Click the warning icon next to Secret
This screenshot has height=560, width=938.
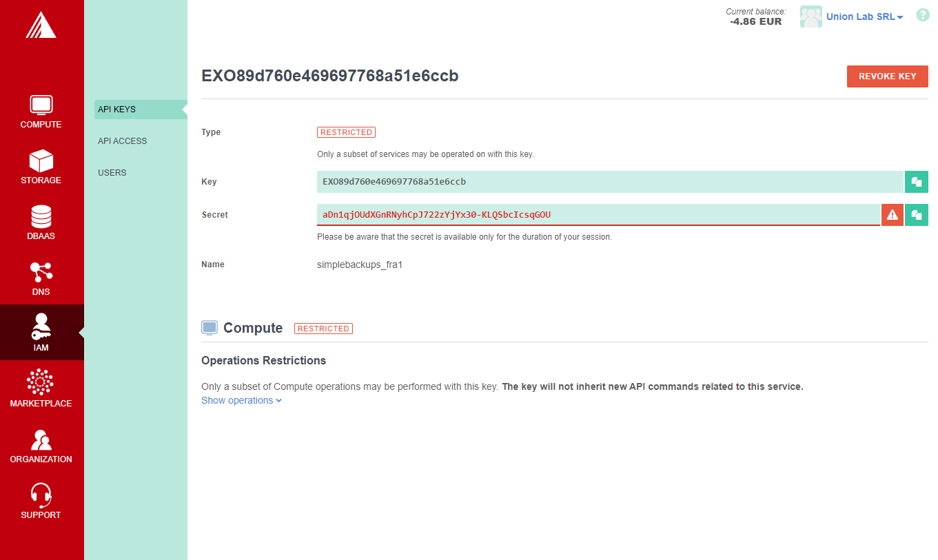pyautogui.click(x=892, y=214)
